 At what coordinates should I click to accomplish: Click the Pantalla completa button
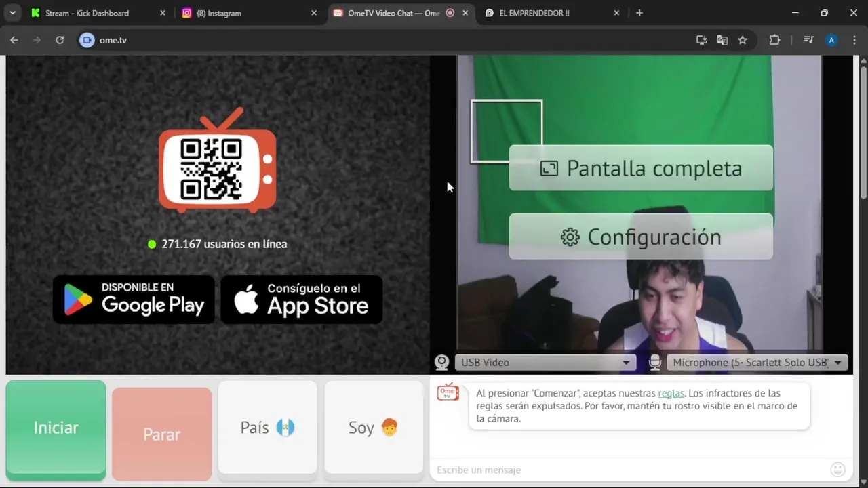[641, 168]
